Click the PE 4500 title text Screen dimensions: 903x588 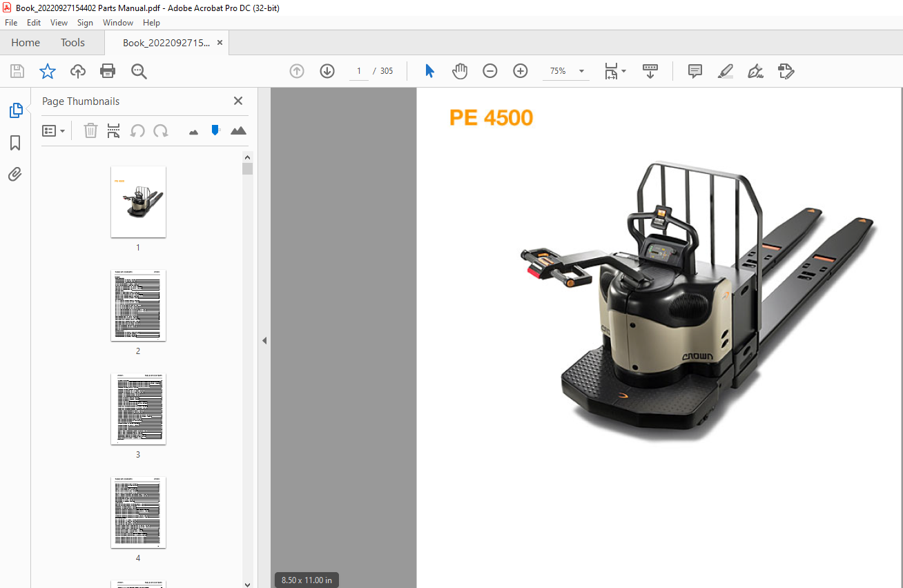coord(491,117)
